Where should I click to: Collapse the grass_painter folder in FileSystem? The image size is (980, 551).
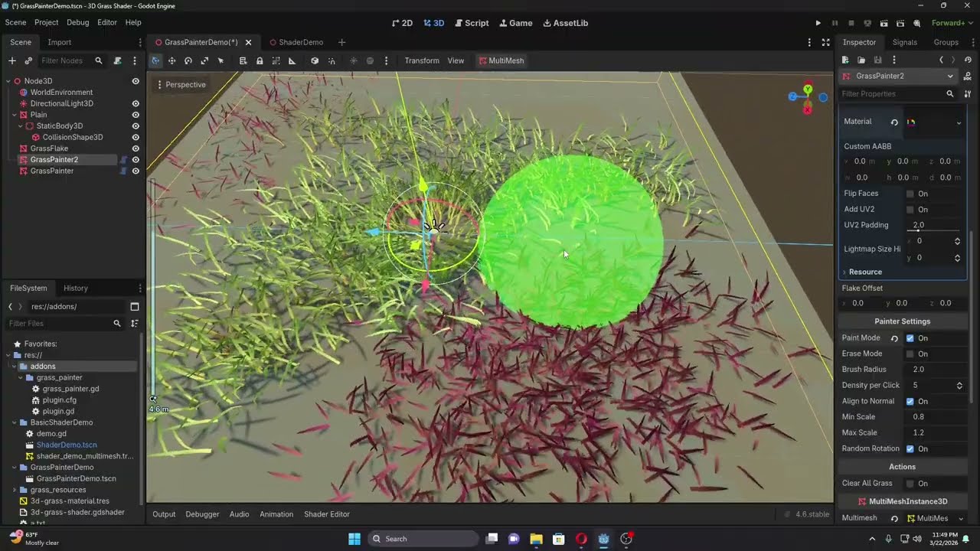[21, 377]
